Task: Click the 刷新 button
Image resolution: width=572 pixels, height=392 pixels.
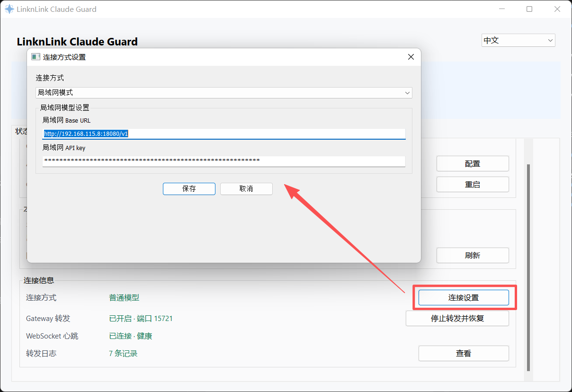Action: [x=473, y=255]
